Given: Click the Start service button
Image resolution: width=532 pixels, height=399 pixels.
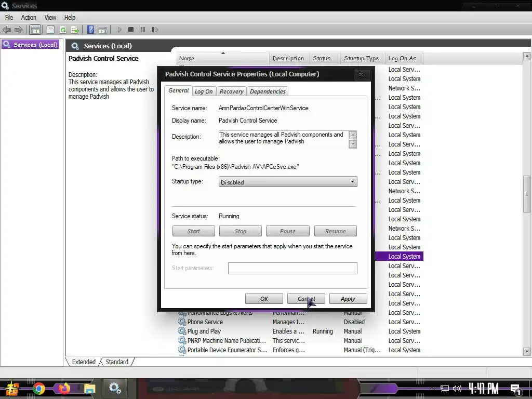Looking at the screenshot, I should click(194, 231).
